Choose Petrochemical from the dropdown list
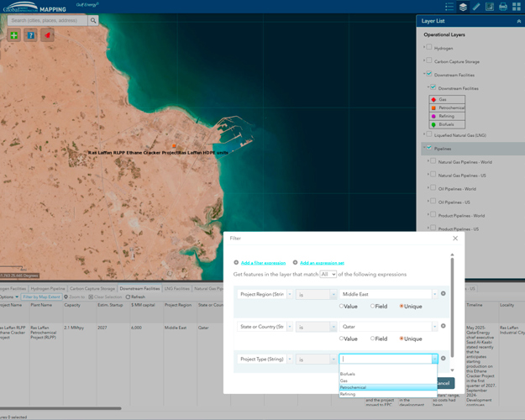525x420 pixels. pyautogui.click(x=388, y=387)
